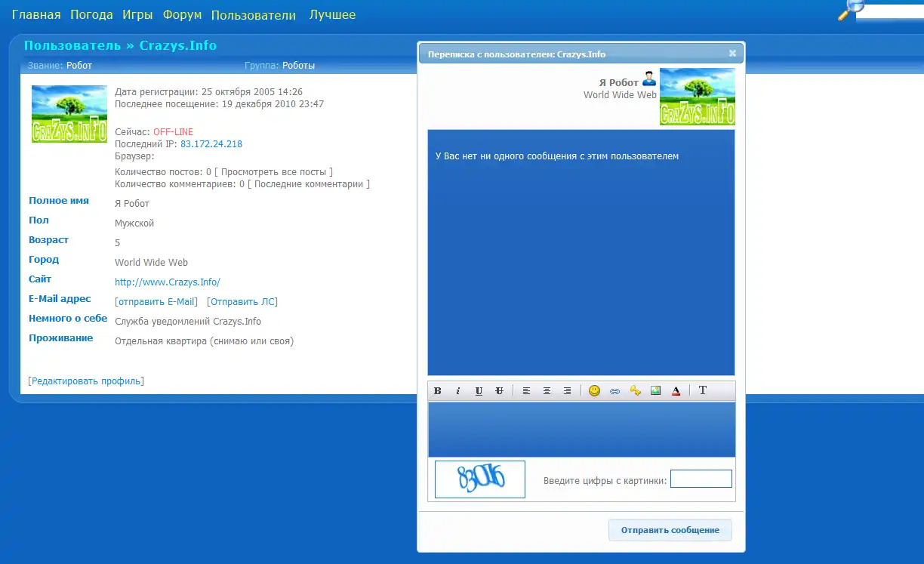Go to the Форум section

[x=182, y=15]
